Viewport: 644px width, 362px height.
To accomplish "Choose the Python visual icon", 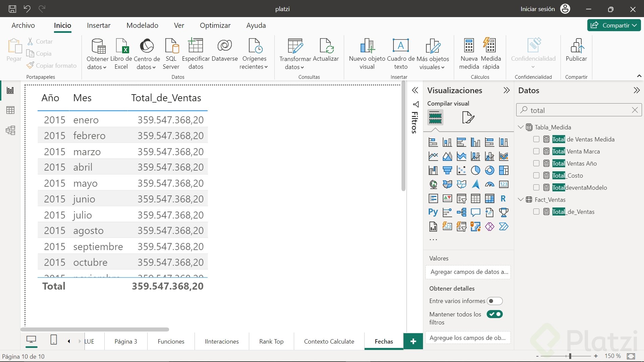I will click(433, 212).
